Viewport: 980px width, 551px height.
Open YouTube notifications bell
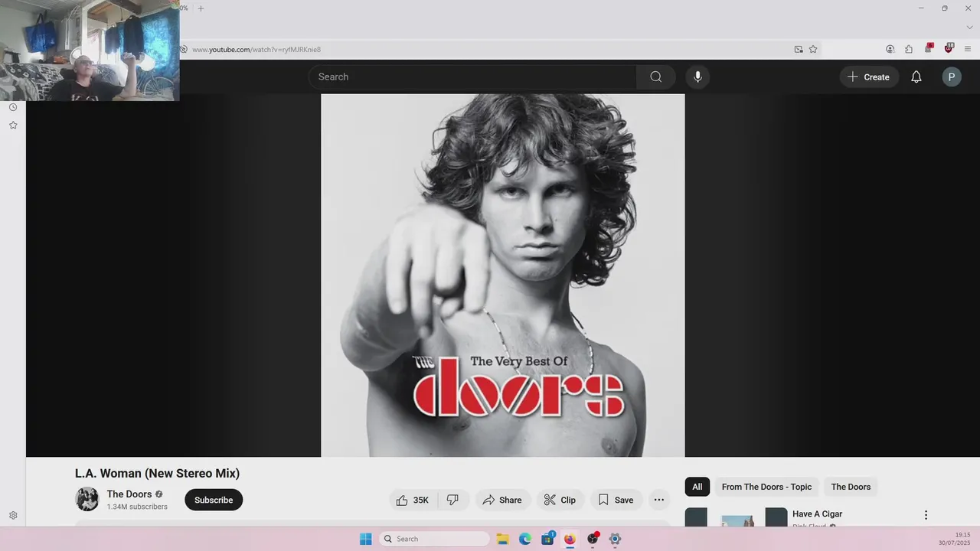[x=916, y=77]
